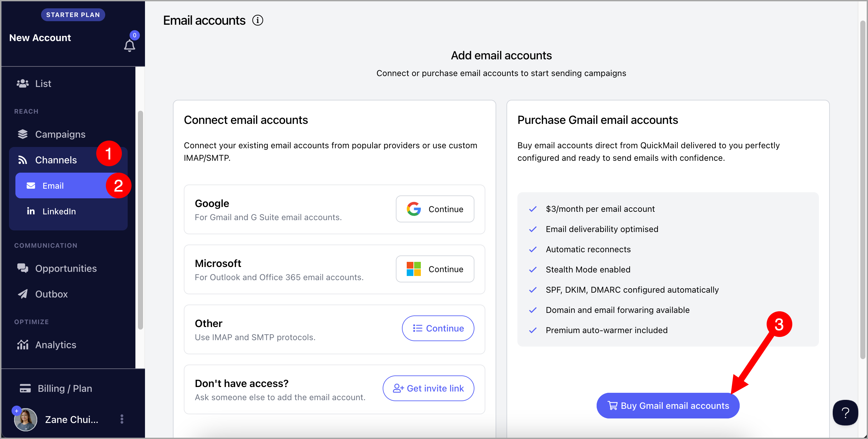The width and height of the screenshot is (868, 439).
Task: Open the List page in sidebar
Action: click(x=43, y=84)
